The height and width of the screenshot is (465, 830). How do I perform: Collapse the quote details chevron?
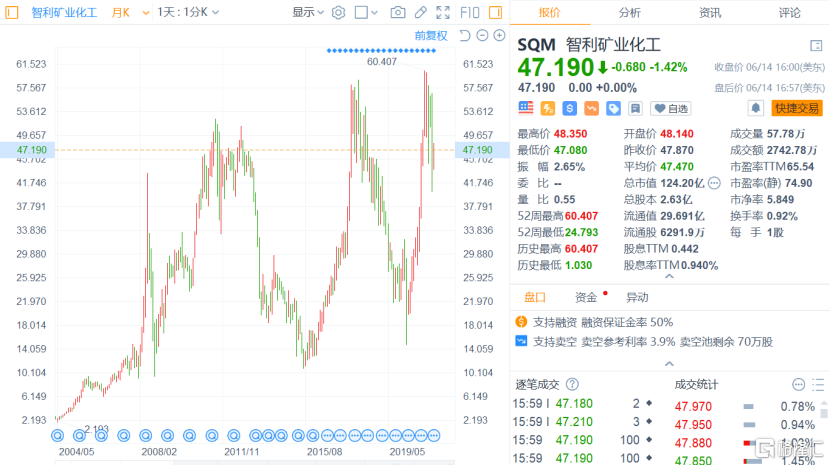pos(669,276)
